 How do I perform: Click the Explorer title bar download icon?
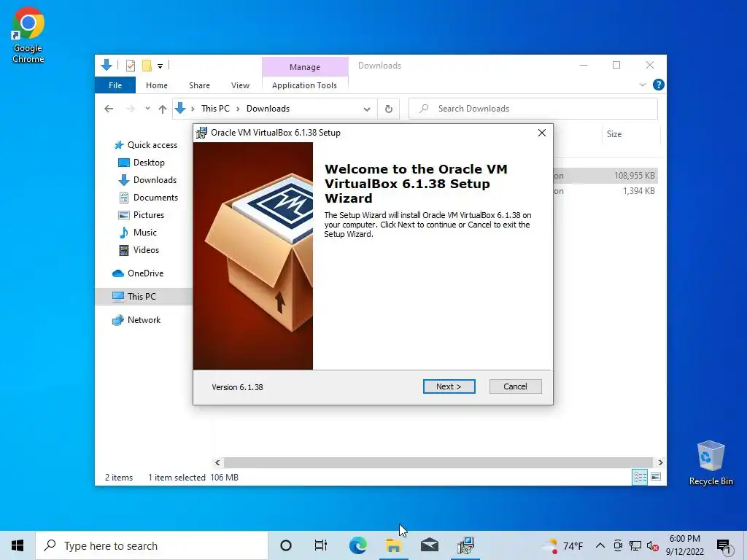click(107, 65)
